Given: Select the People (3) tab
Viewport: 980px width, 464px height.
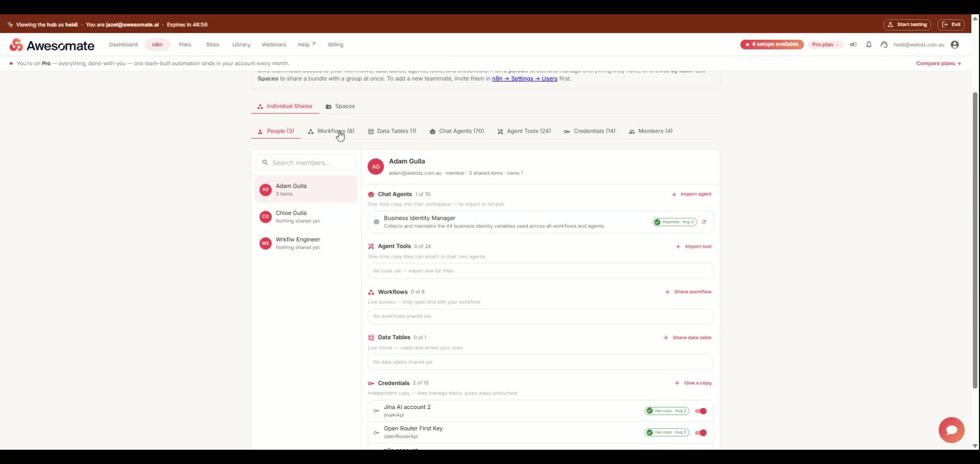Looking at the screenshot, I should coord(276,132).
